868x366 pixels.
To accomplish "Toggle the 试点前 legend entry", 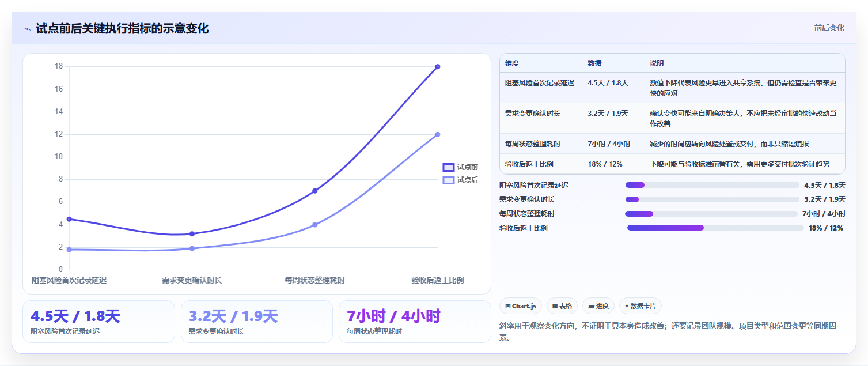I will coord(460,167).
